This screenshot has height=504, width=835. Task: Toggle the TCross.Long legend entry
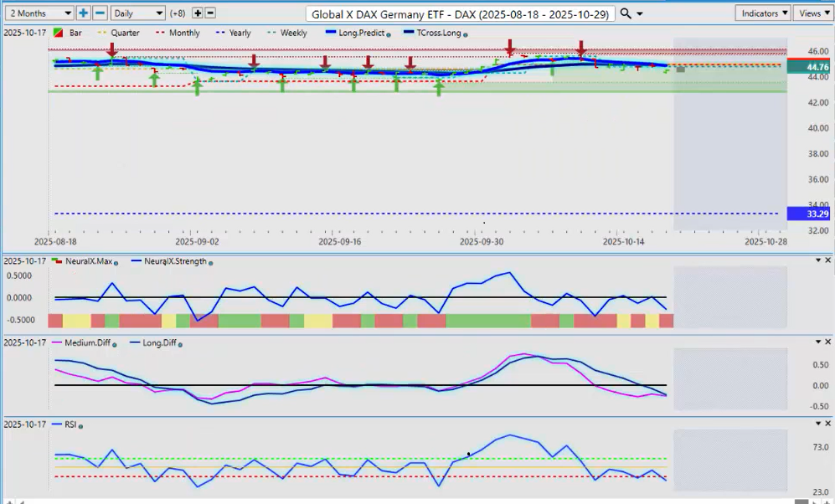coord(436,33)
